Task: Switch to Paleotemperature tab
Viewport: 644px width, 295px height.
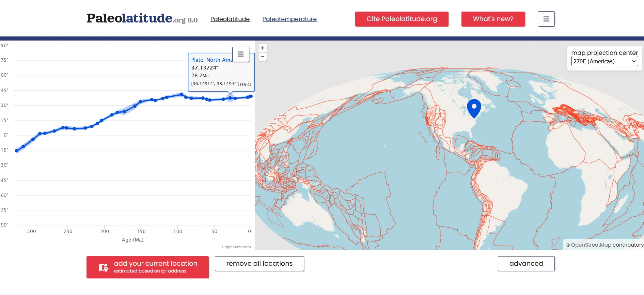Action: coord(289,19)
